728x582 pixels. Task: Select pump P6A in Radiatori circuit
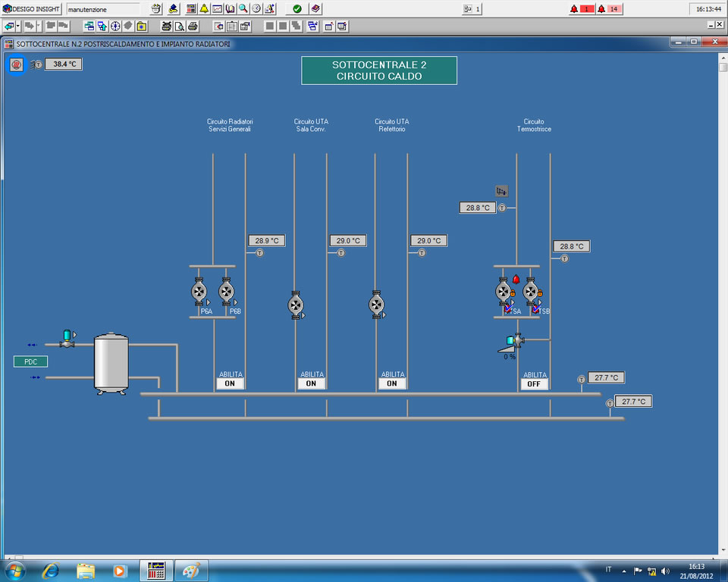pyautogui.click(x=199, y=292)
